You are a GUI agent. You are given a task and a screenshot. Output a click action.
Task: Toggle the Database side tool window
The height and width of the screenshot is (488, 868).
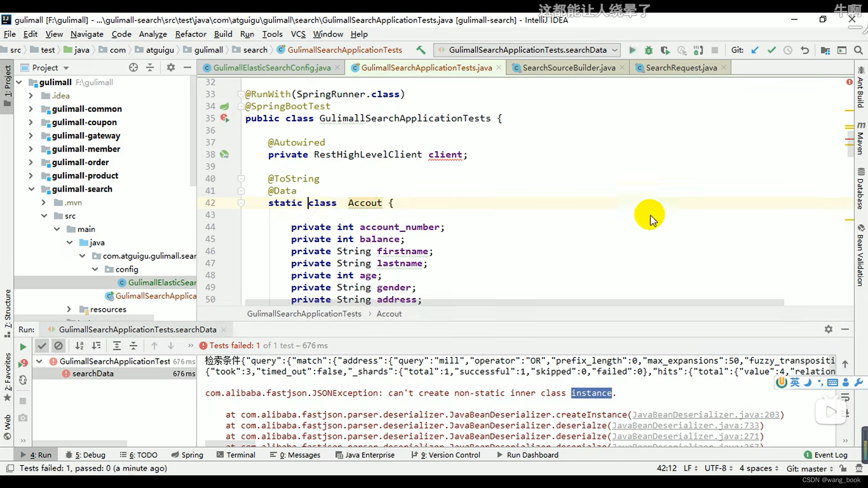point(861,188)
